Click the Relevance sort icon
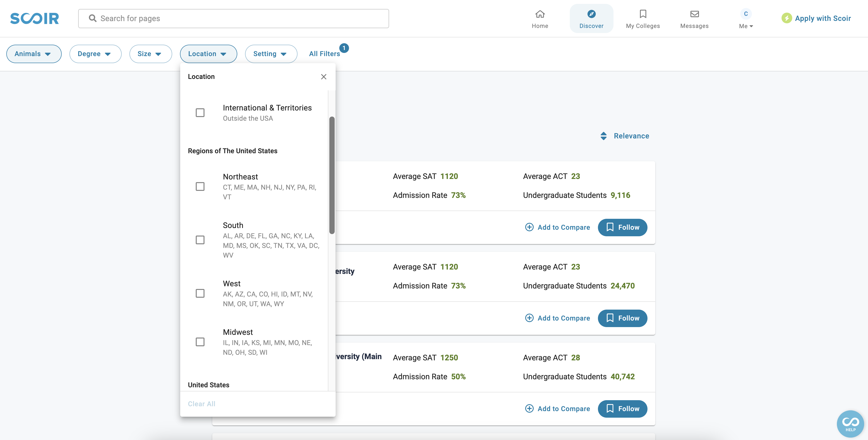 click(x=603, y=136)
